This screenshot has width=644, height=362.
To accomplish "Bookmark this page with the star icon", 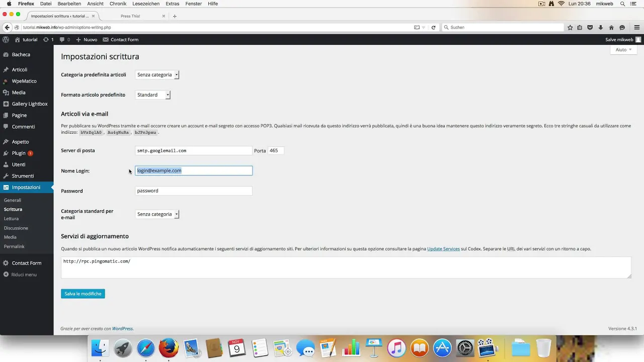I will tap(570, 27).
